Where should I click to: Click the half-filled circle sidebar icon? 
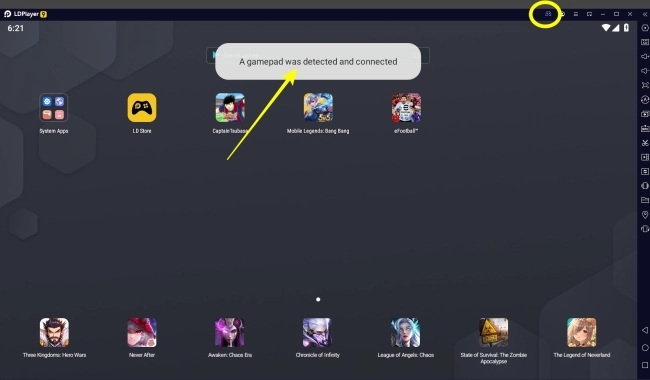coord(645,186)
